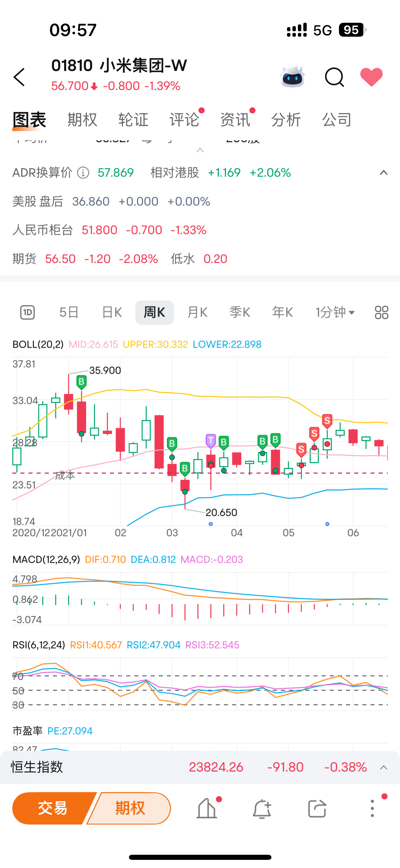Tap the B buy marker near 35.900

point(81,382)
